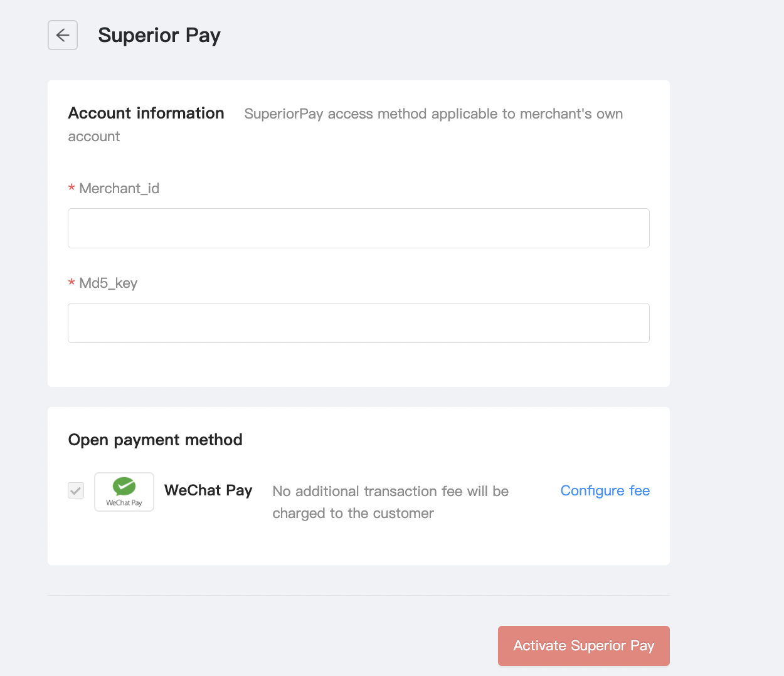Click the green WeChat speech bubble icon
The height and width of the screenshot is (676, 784).
124,486
